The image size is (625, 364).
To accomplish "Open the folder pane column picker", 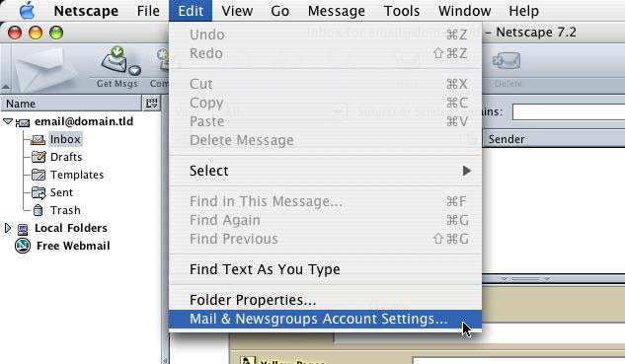I will point(151,104).
